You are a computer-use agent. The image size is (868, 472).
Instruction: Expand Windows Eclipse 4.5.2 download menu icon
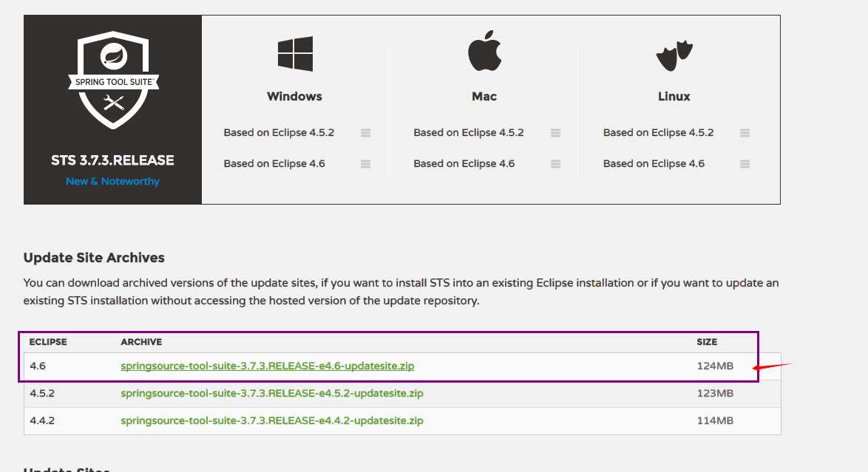(365, 133)
